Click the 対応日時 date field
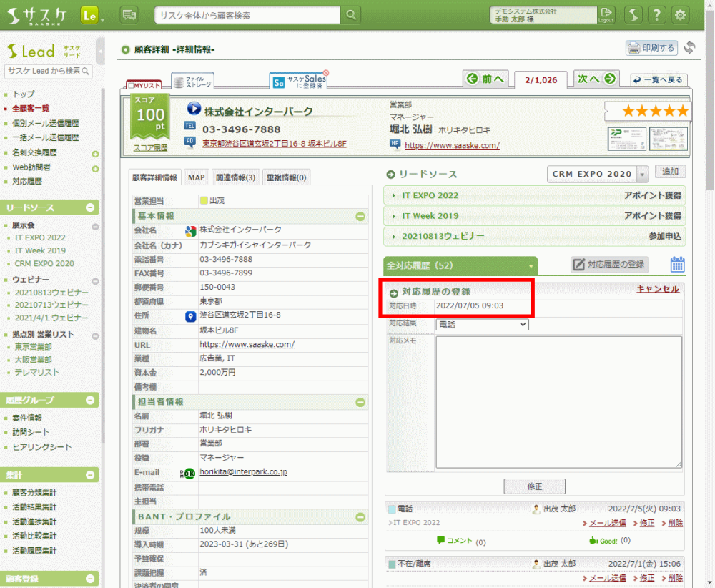 tap(558, 305)
